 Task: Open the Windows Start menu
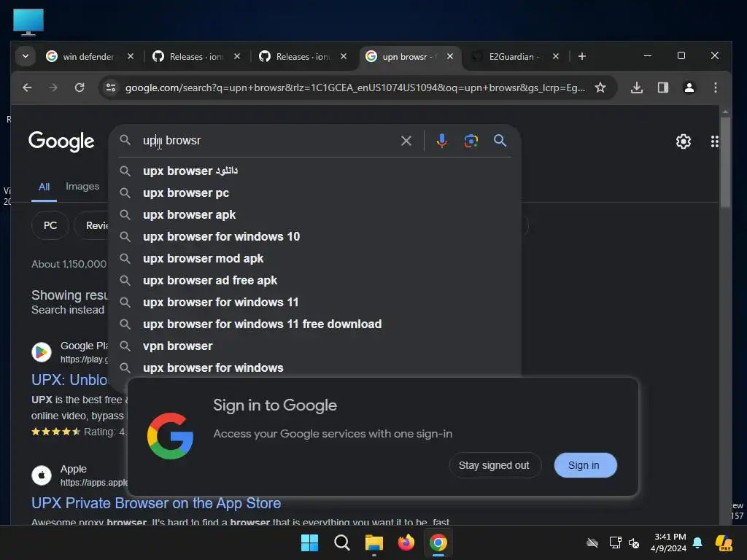point(309,542)
